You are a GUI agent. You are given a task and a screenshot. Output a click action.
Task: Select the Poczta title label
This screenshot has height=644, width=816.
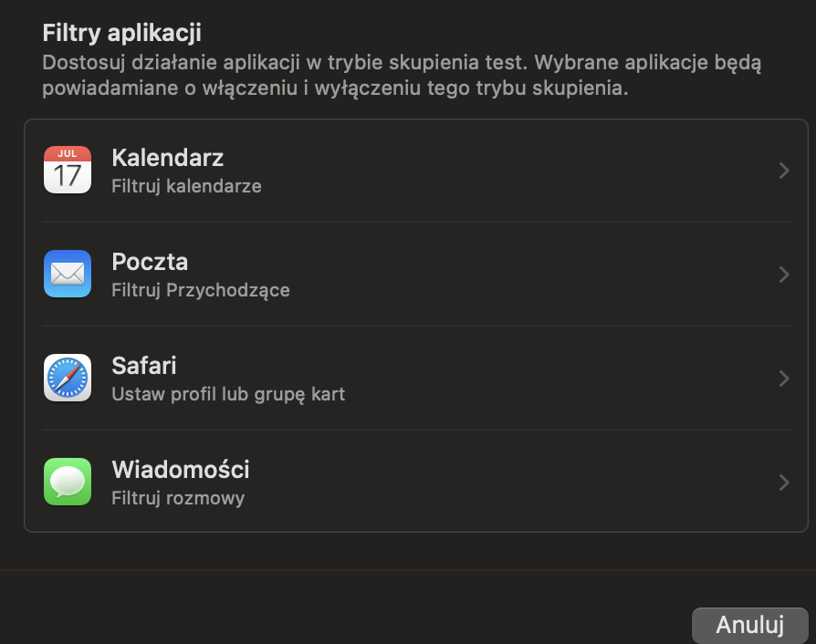point(150,262)
